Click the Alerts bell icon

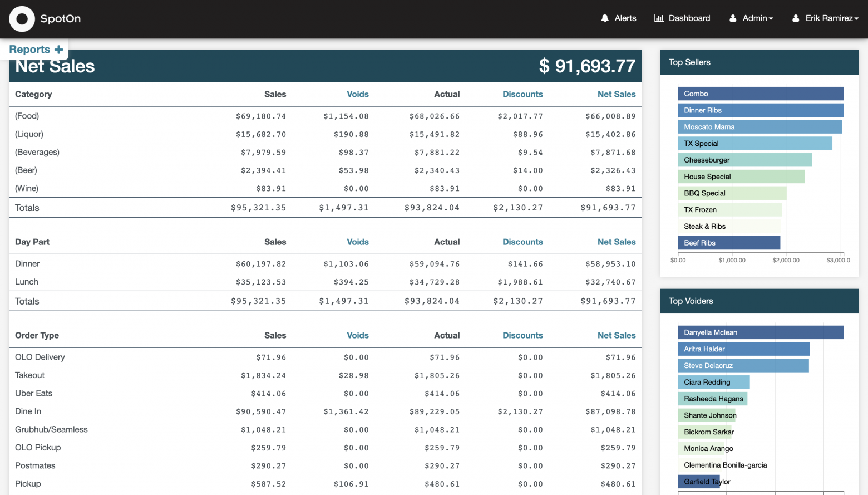605,18
